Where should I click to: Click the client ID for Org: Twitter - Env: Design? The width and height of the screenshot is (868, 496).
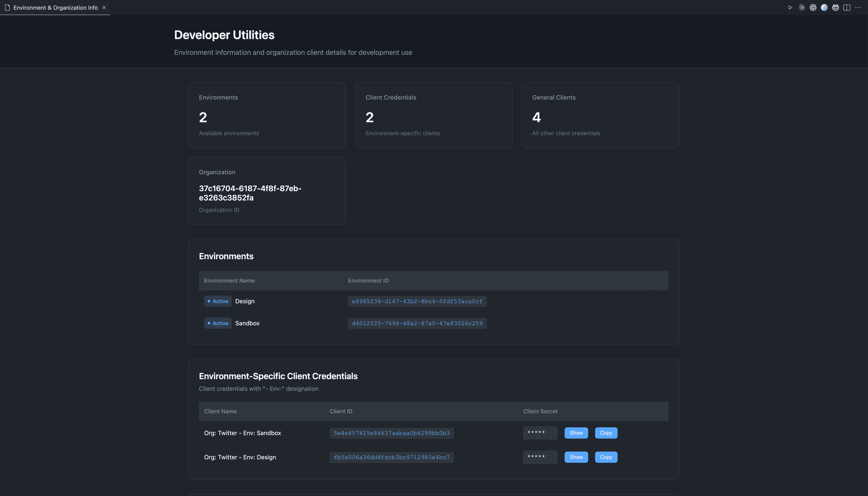click(391, 457)
